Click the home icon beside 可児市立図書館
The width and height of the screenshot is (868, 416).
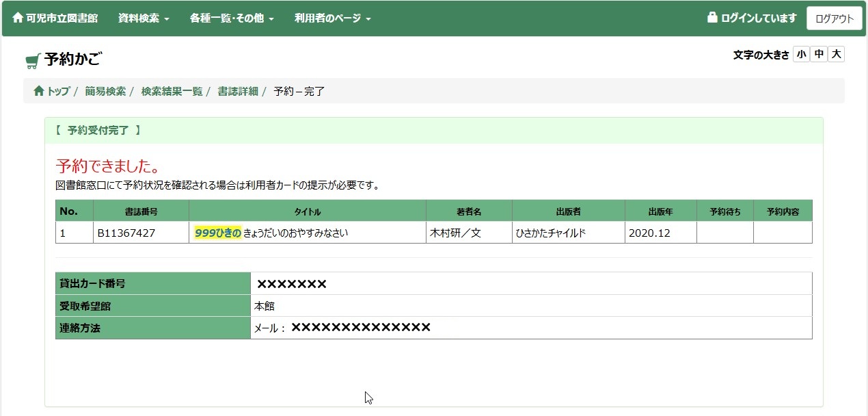(x=18, y=18)
